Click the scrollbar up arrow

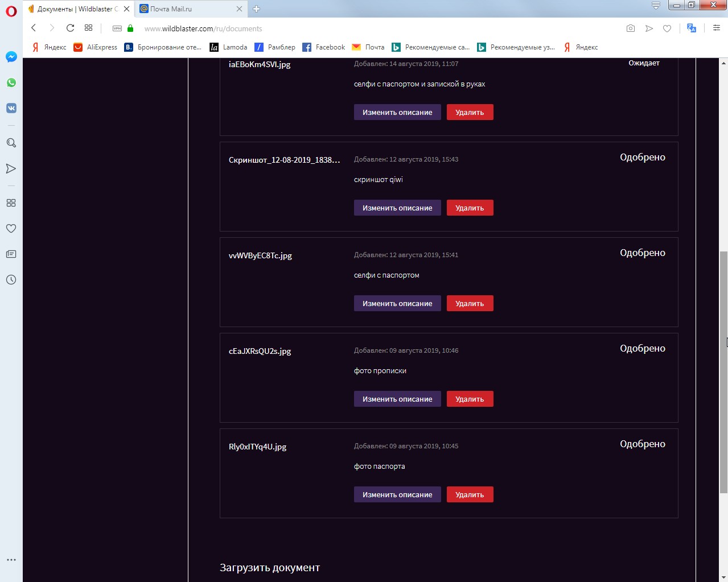pos(723,62)
